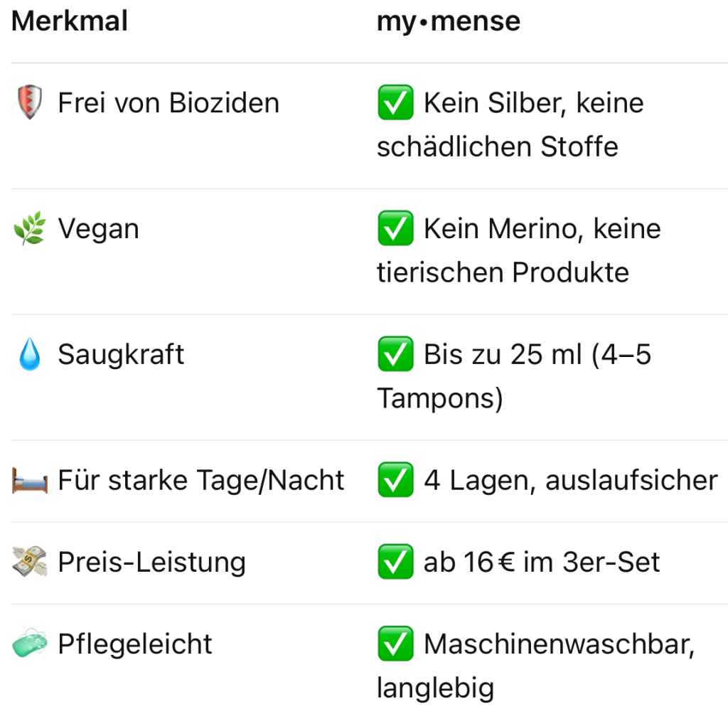Screen dimensions: 728x714
Task: Click the my•mense column header
Action: point(449,21)
